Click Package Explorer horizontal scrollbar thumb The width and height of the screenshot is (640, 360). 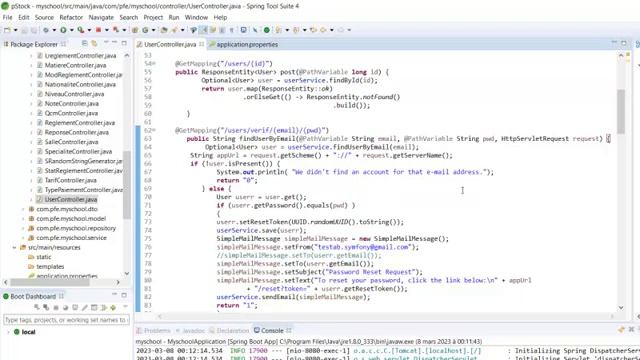point(50,282)
